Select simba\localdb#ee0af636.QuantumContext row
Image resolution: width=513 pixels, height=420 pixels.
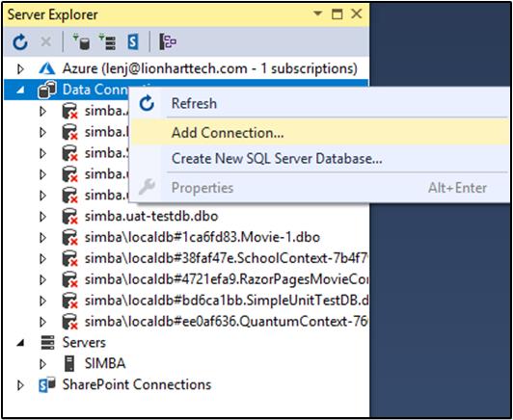[x=226, y=322]
